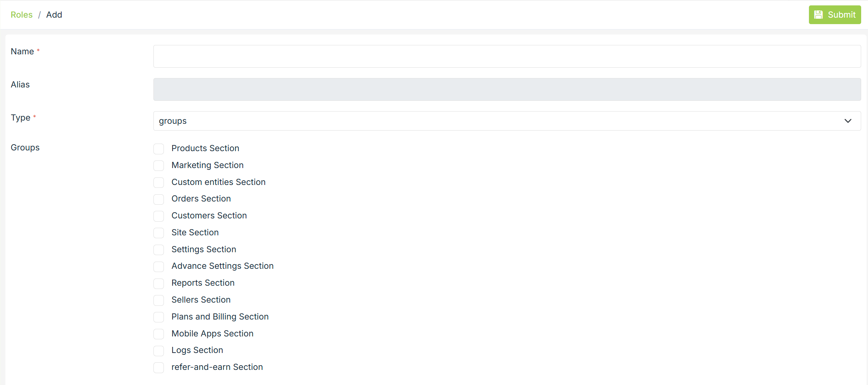Tick the Custom entities Section checkbox

pos(158,182)
